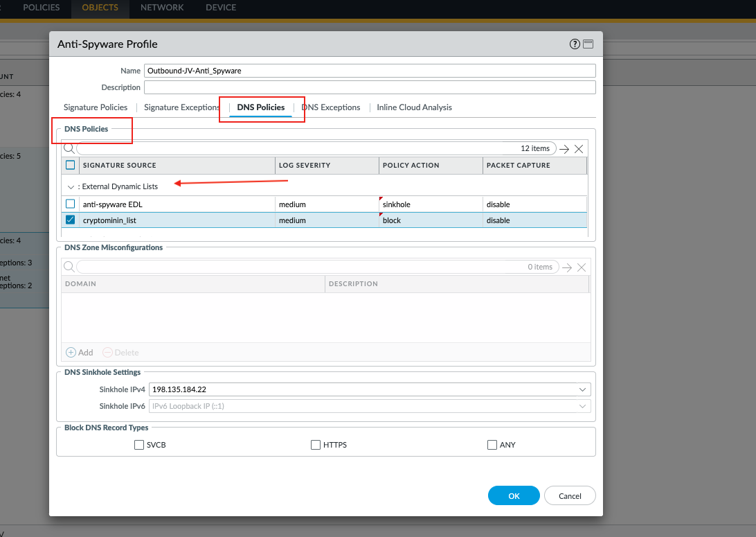Enable the HTTPS record type checkbox
This screenshot has width=756, height=537.
click(316, 445)
